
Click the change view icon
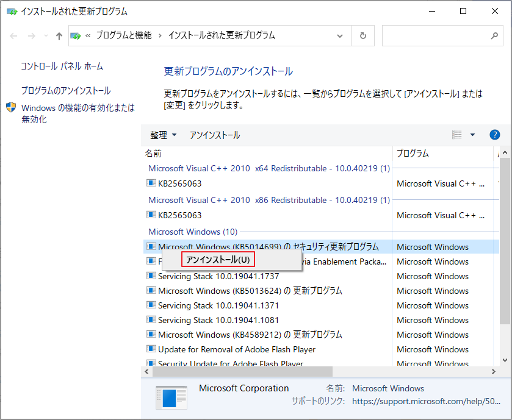click(457, 135)
